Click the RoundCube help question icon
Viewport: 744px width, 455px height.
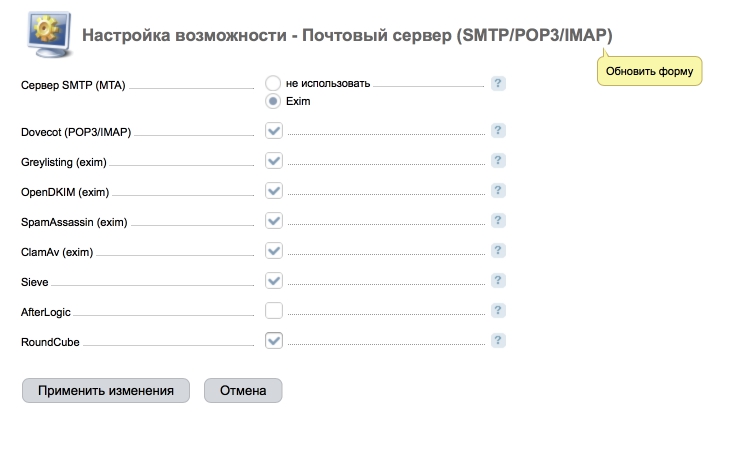point(498,341)
